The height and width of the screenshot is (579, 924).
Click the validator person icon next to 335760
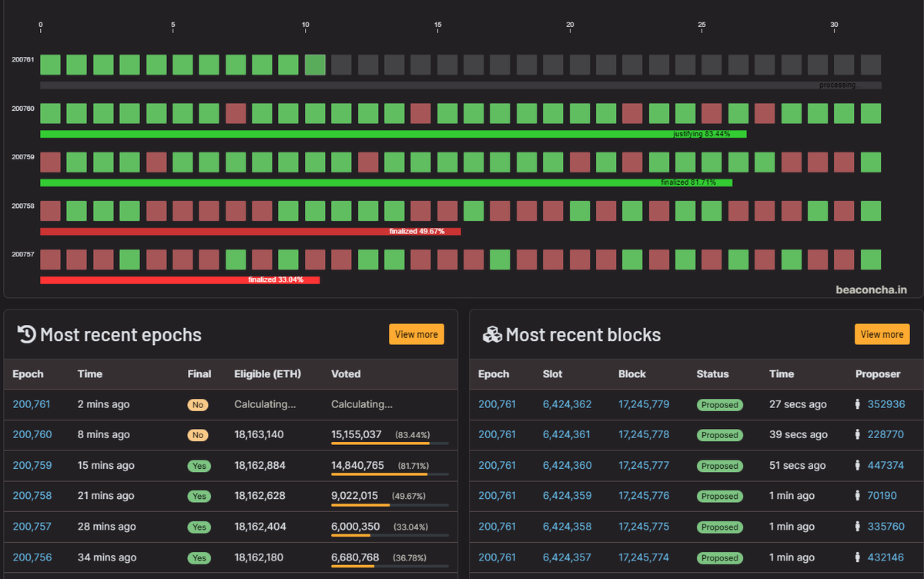click(x=859, y=527)
